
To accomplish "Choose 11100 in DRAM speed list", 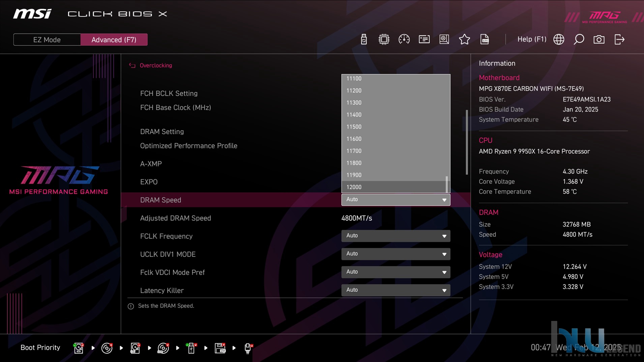I will tap(394, 79).
